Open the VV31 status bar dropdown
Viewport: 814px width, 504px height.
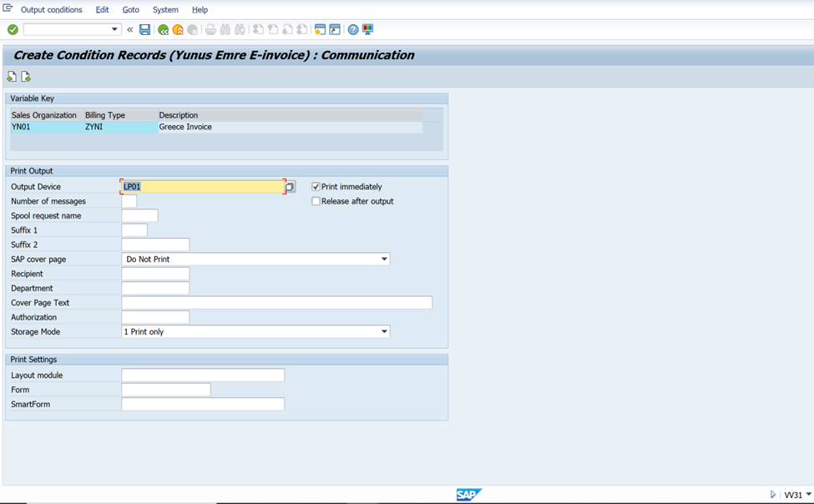(808, 494)
